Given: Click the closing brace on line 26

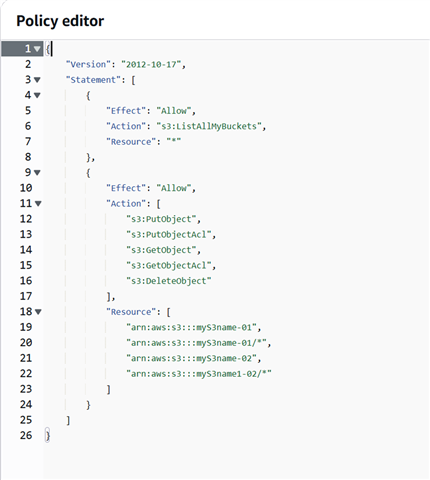Looking at the screenshot, I should (x=47, y=436).
